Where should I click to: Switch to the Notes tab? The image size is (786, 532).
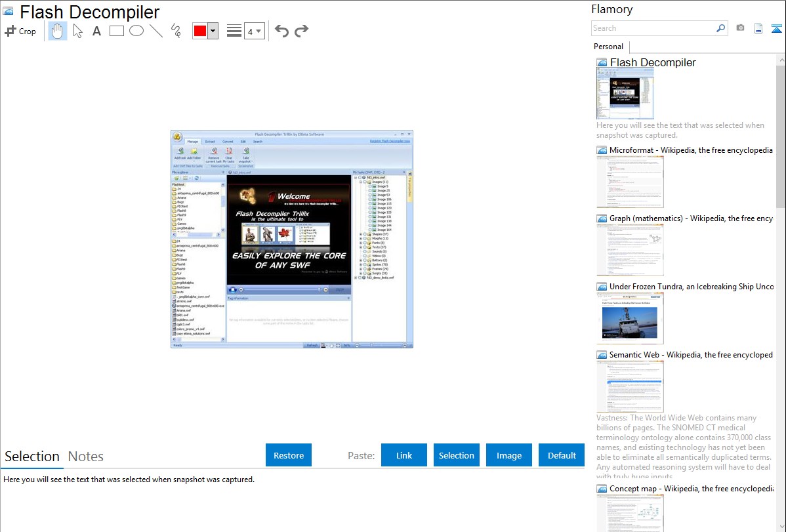click(86, 457)
